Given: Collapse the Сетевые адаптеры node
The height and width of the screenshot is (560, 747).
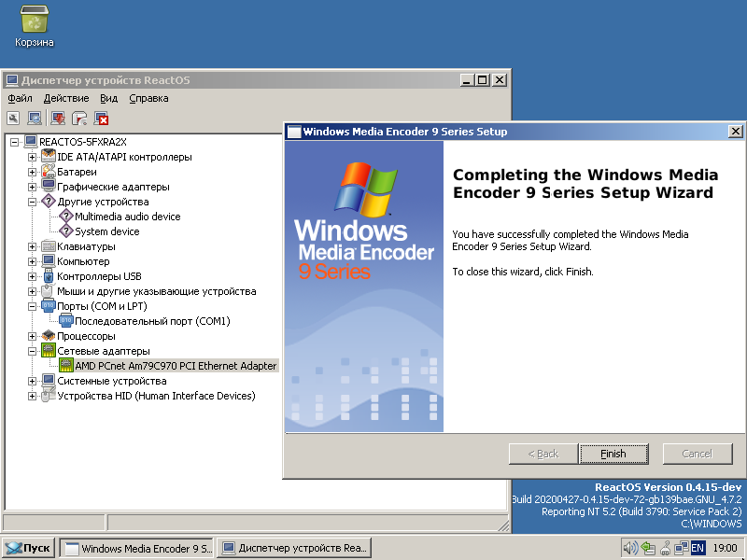Looking at the screenshot, I should click(33, 351).
